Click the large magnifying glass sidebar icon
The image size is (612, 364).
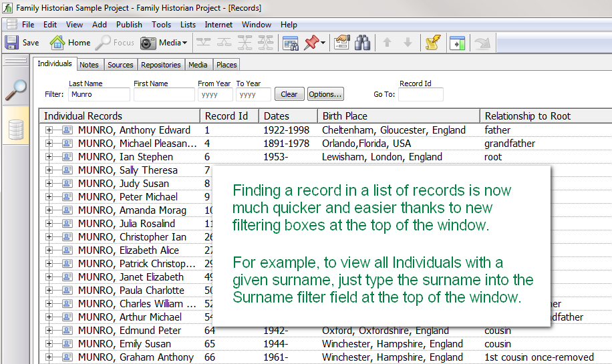(x=15, y=91)
